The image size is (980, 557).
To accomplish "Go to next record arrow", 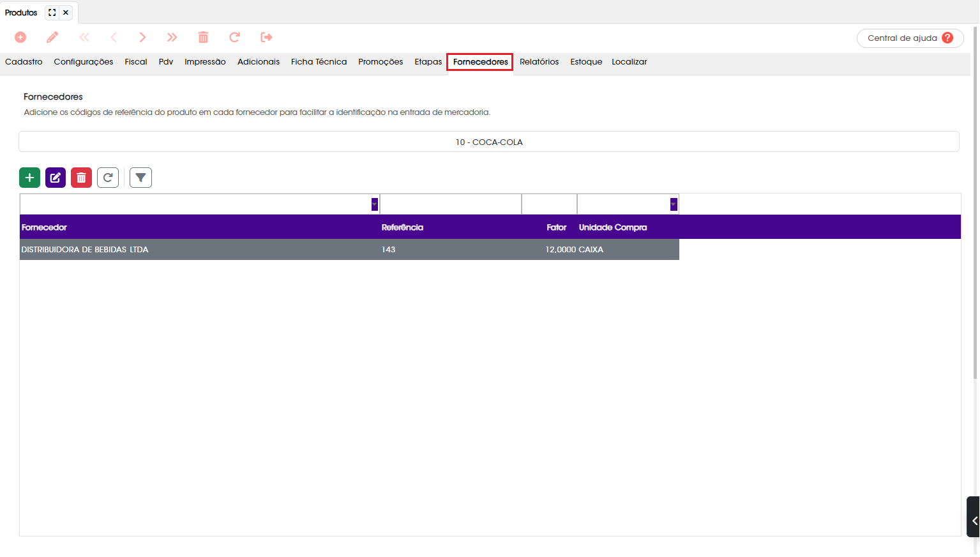I will coord(142,37).
